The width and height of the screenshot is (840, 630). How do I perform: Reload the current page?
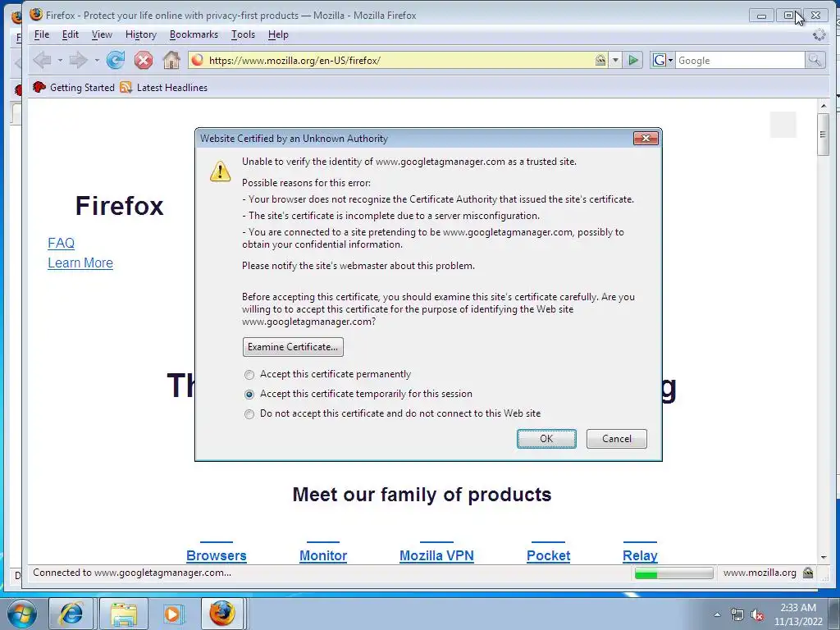(115, 60)
